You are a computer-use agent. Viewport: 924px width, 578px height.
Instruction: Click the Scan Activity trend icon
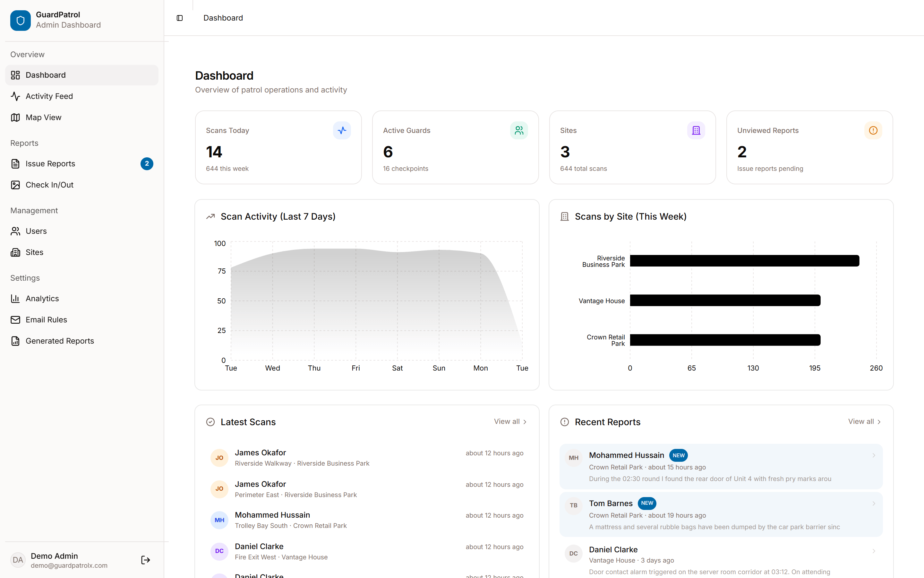point(210,217)
